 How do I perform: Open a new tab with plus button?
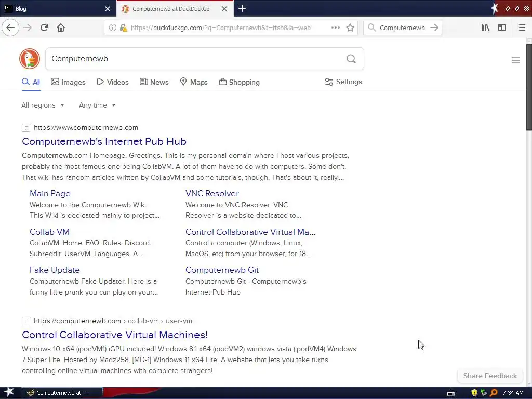pos(242,8)
